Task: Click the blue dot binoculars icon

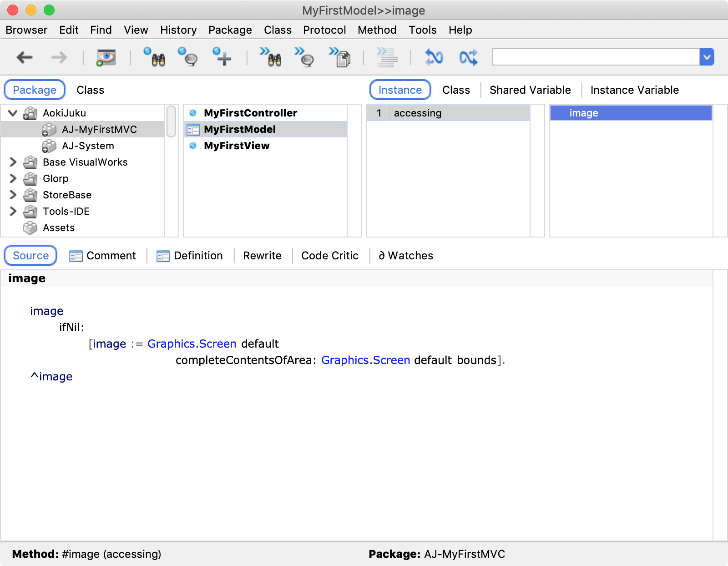Action: click(x=154, y=57)
